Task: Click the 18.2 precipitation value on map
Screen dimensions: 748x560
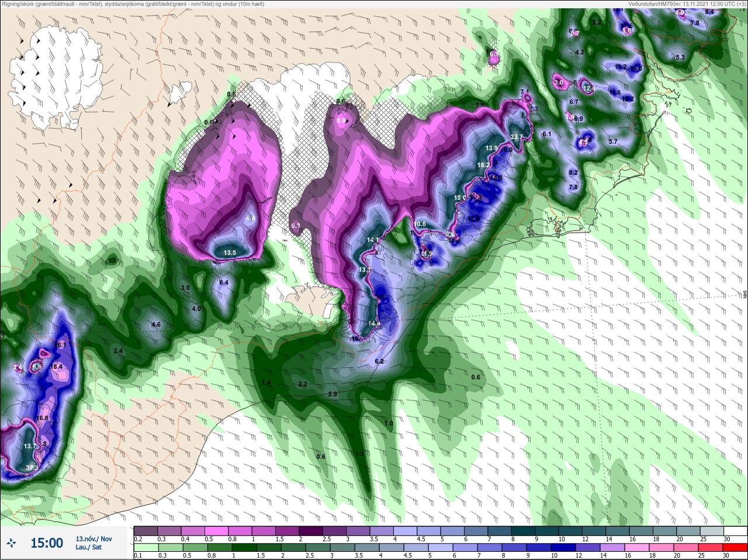Action: pyautogui.click(x=483, y=165)
